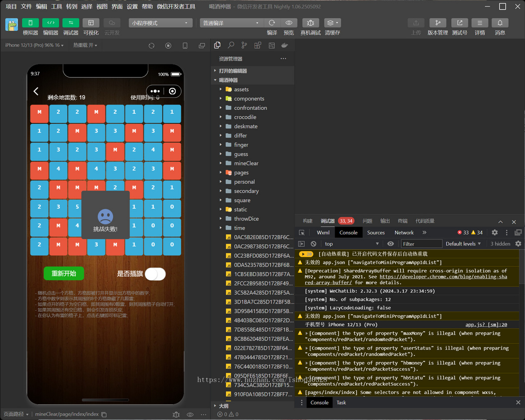The image size is (525, 420).
Task: Click the clear cache layers icon
Action: [332, 23]
